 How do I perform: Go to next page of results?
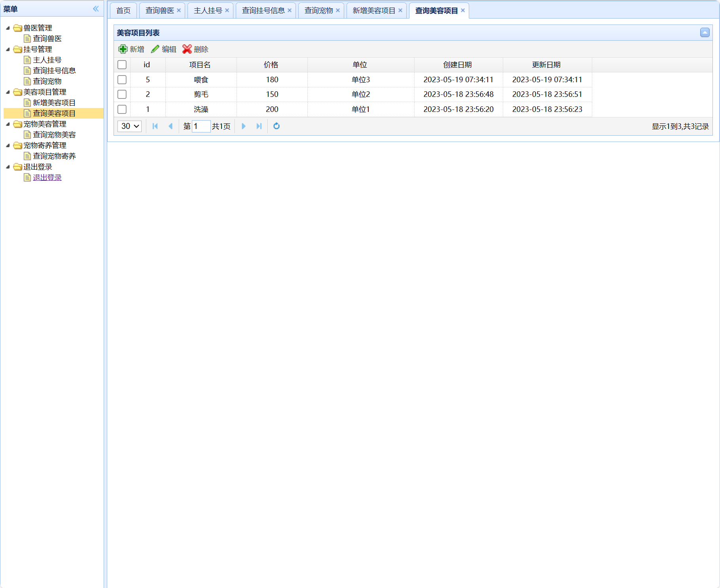pos(244,126)
